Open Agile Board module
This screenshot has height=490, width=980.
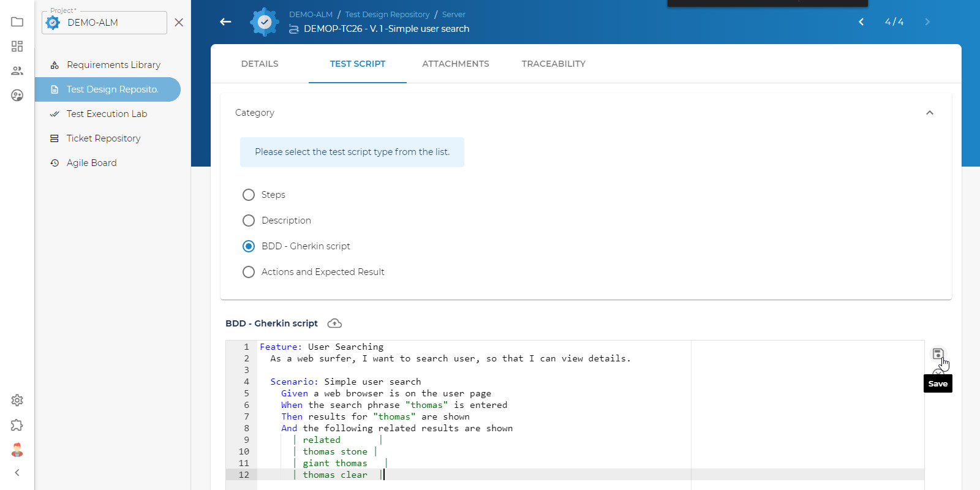pyautogui.click(x=108, y=163)
